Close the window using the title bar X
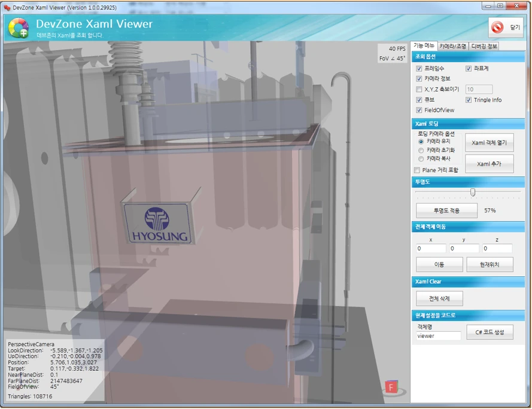 click(516, 6)
